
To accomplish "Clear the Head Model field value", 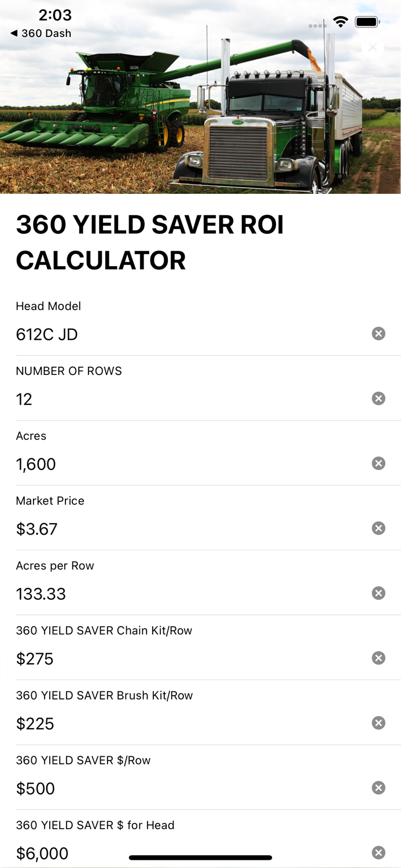I will (379, 333).
